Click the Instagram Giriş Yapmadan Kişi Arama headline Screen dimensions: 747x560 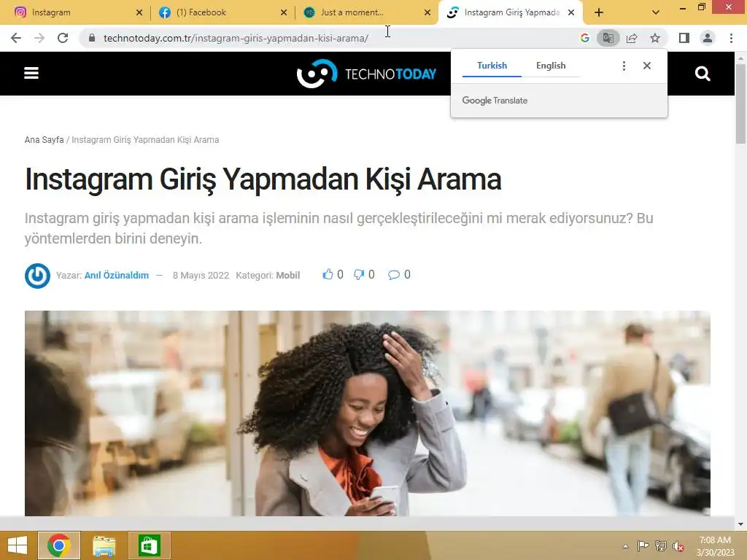click(x=263, y=179)
